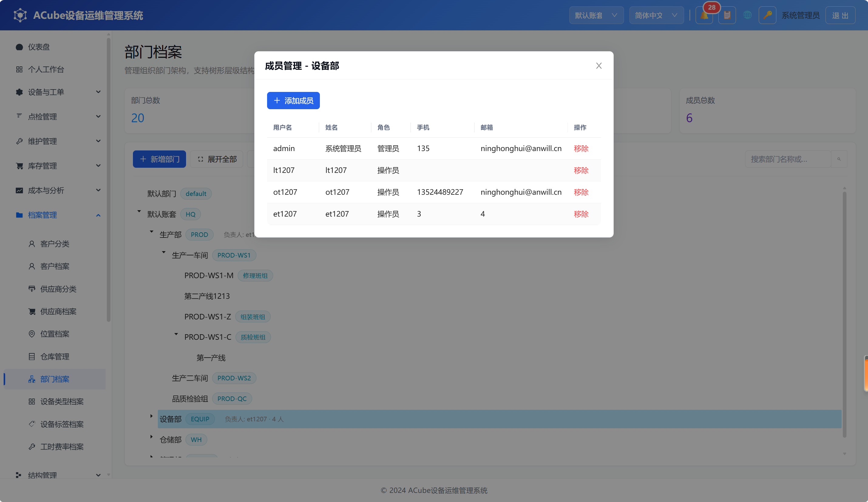Click the 展开全部 button
This screenshot has width=868, height=502.
[x=217, y=159]
